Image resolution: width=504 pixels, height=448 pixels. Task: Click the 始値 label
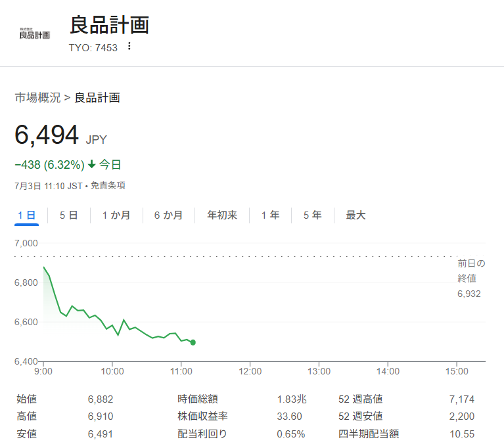coord(27,399)
